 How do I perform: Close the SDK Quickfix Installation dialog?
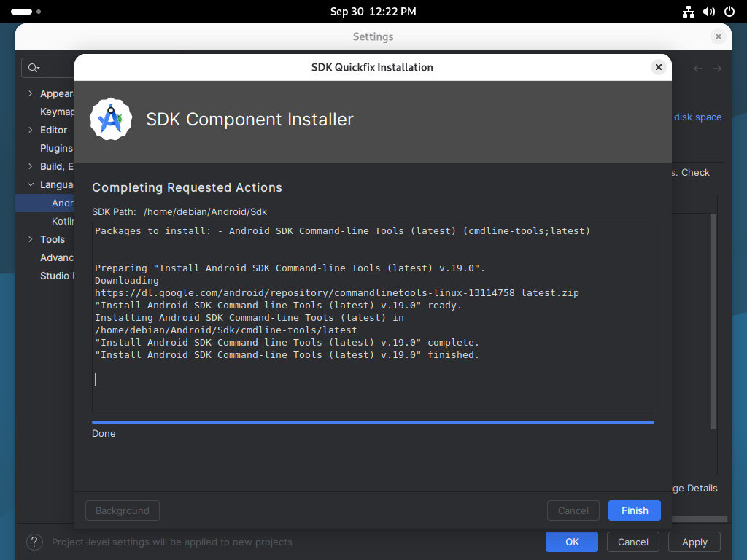[x=658, y=67]
